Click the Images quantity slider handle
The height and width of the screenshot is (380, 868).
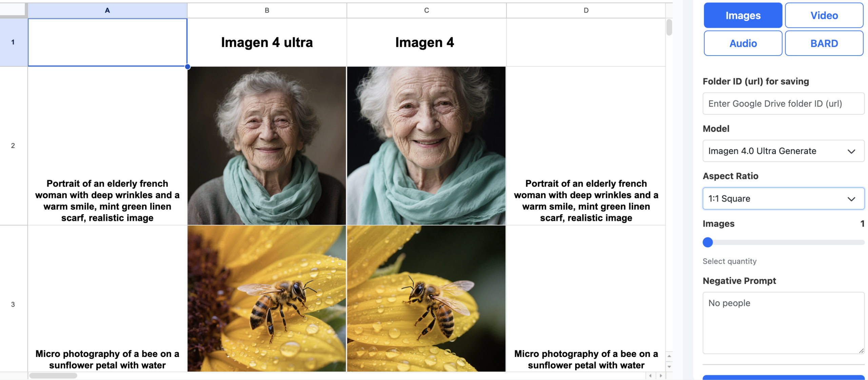point(708,242)
